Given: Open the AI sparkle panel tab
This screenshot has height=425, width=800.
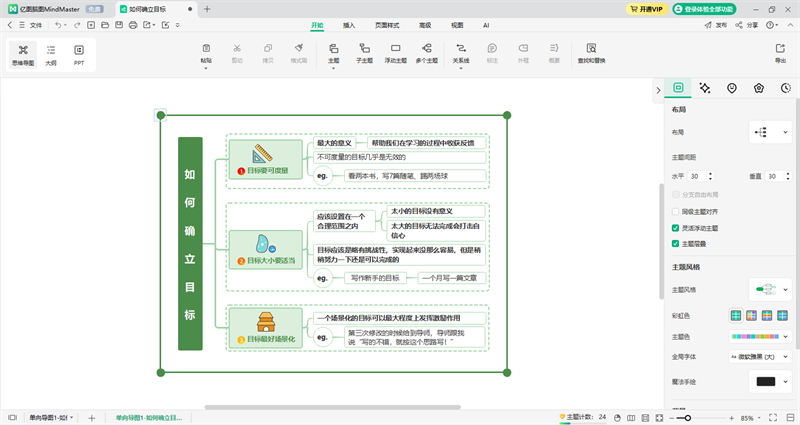Looking at the screenshot, I should [705, 89].
